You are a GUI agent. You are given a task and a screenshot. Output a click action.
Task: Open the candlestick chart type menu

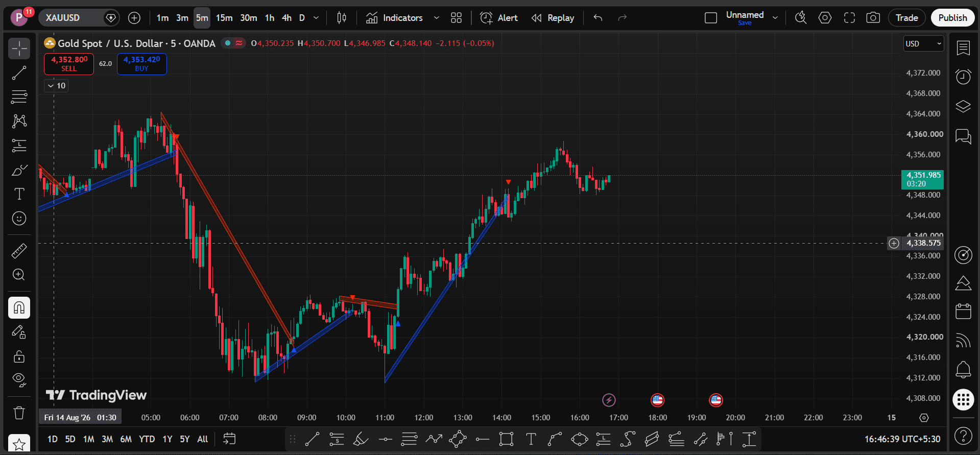click(x=342, y=18)
